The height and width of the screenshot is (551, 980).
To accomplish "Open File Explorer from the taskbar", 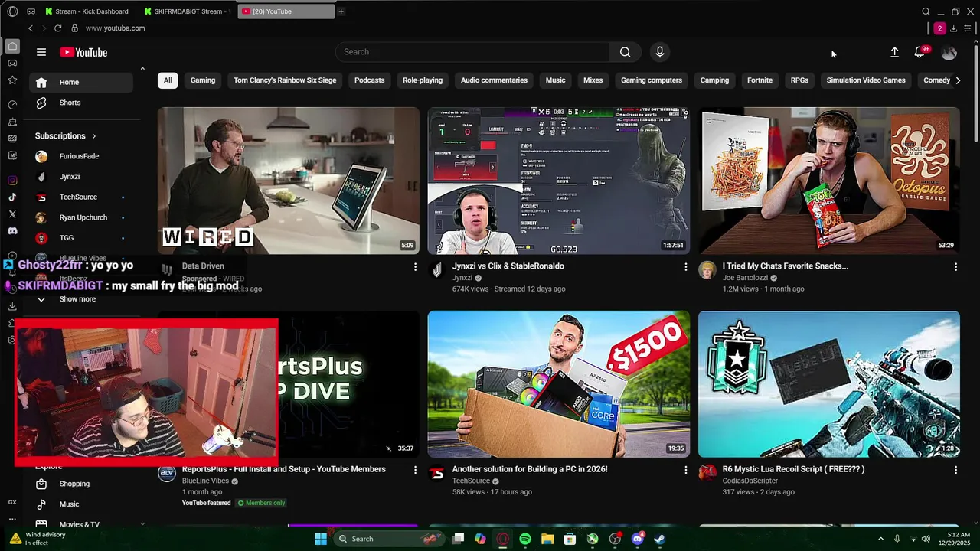I will tap(547, 539).
